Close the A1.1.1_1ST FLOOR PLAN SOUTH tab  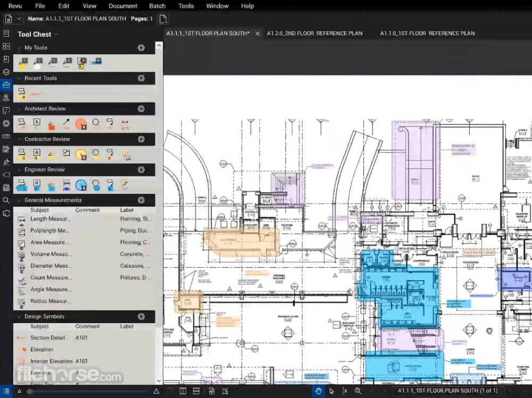[257, 33]
